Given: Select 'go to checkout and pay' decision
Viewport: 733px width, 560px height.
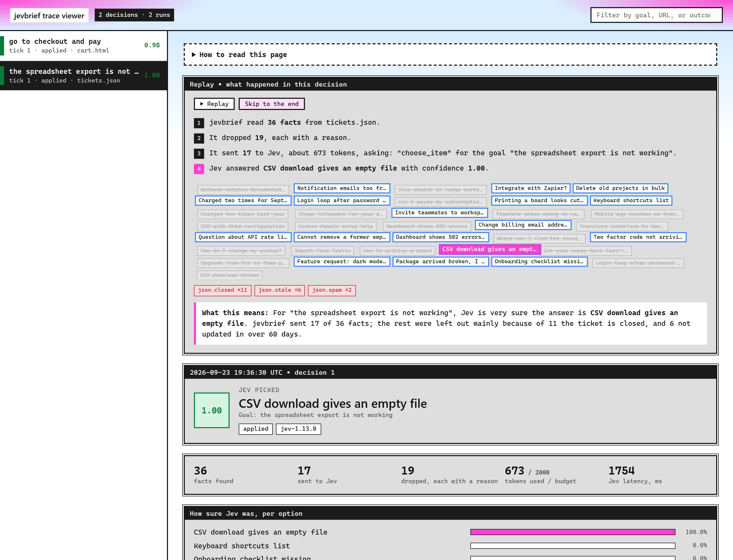Looking at the screenshot, I should pyautogui.click(x=83, y=46).
